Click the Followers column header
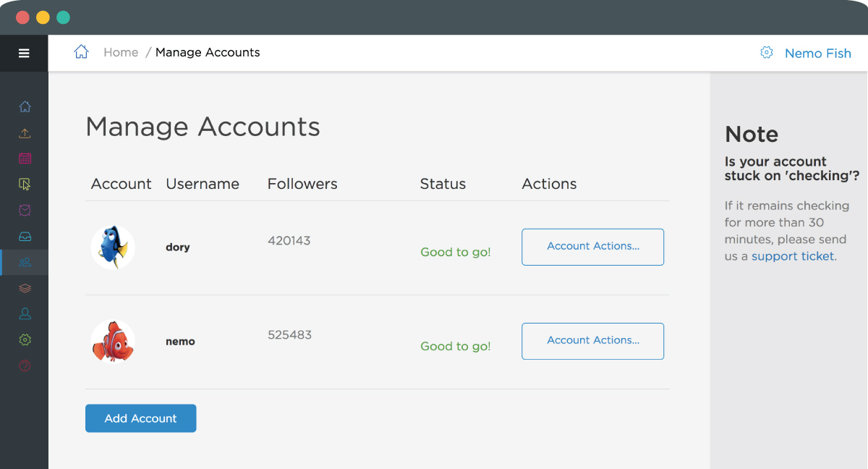 pyautogui.click(x=302, y=184)
